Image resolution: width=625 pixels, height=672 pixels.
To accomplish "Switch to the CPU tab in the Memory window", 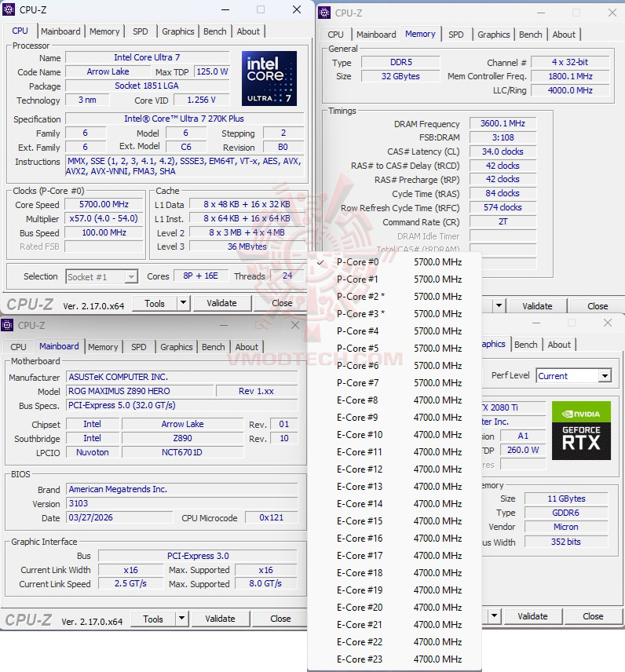I will pyautogui.click(x=335, y=35).
